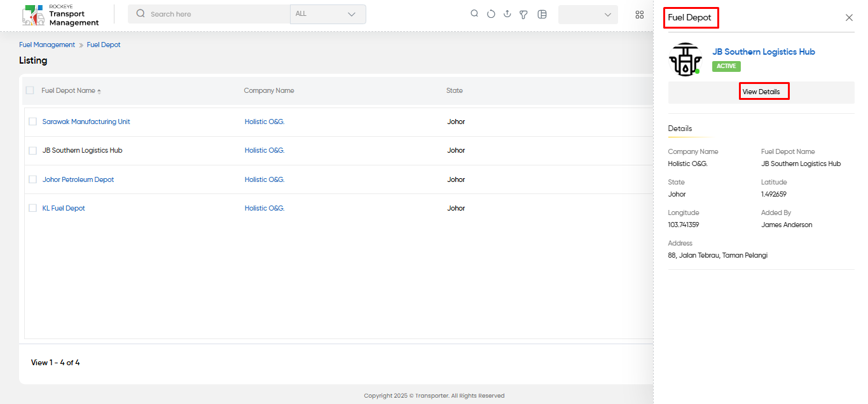Click Holistic O&G. in the JB Southern row

265,151
